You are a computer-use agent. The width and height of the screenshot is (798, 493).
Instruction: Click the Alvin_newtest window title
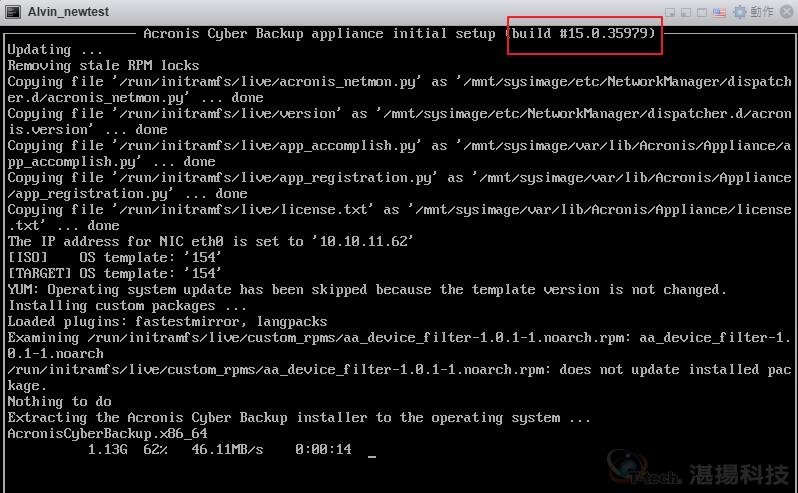click(x=68, y=12)
